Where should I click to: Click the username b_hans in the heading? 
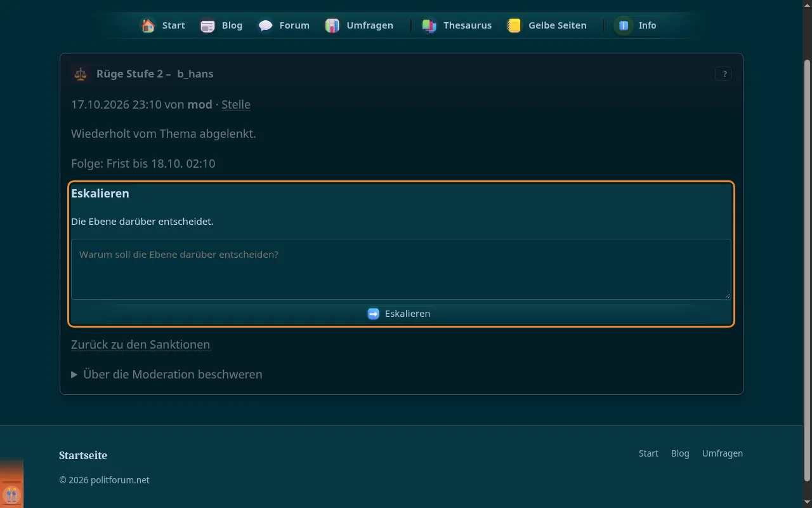click(x=195, y=74)
